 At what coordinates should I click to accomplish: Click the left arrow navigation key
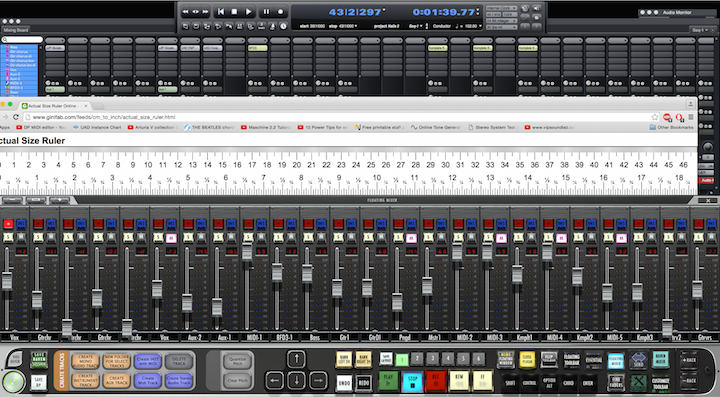tap(275, 380)
